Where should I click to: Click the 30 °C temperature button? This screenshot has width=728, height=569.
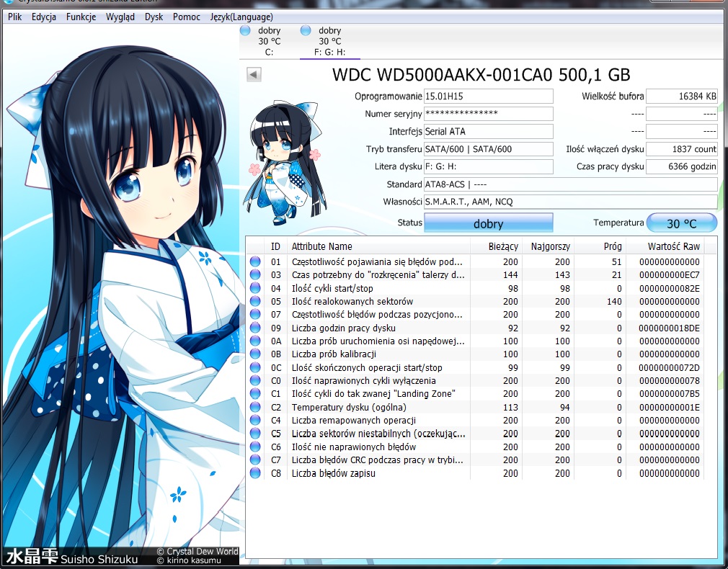pos(682,223)
